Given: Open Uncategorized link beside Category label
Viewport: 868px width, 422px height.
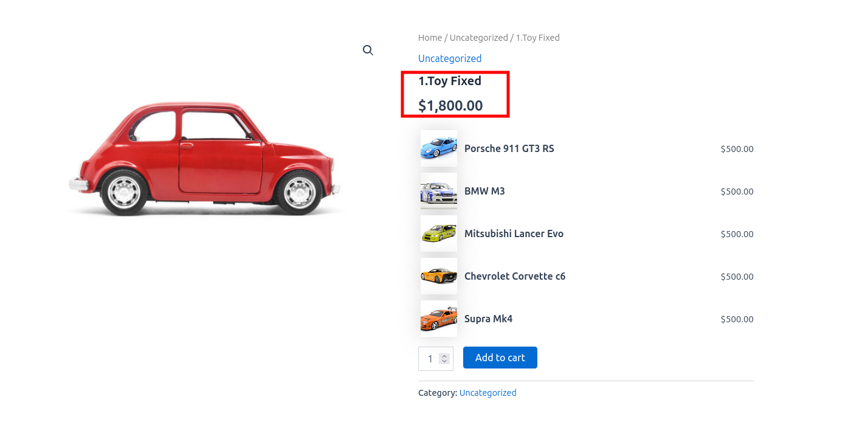Looking at the screenshot, I should point(487,393).
